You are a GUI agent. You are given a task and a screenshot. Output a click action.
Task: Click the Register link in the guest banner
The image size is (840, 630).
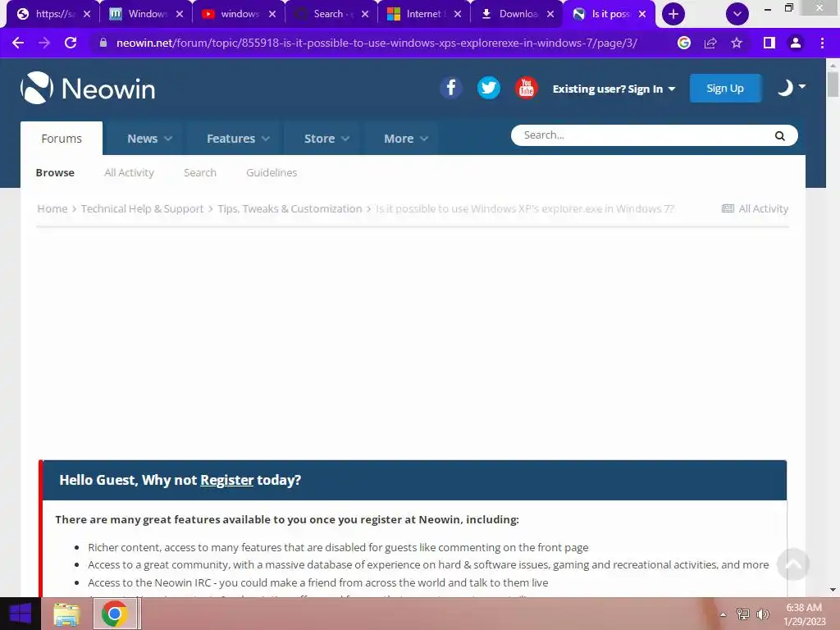pos(226,480)
